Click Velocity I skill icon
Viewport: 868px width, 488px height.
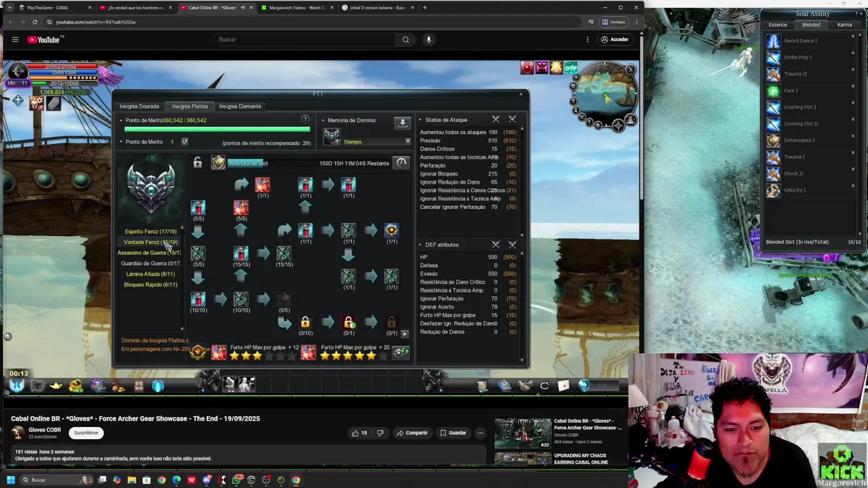[773, 190]
